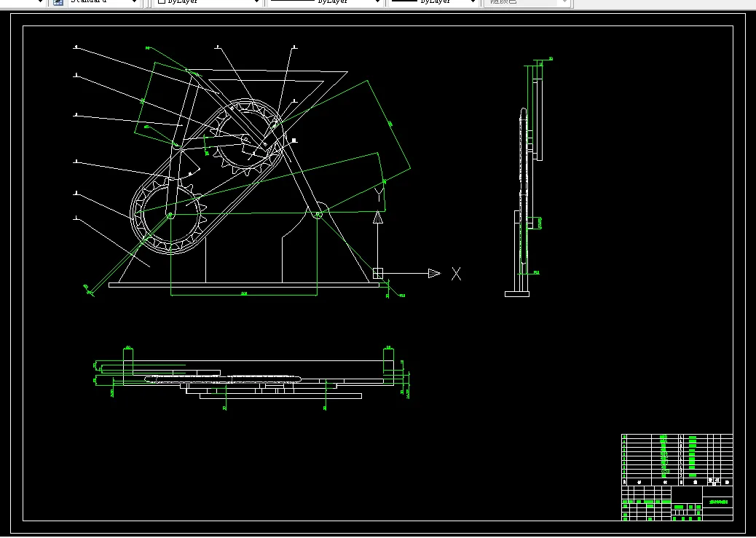Select the side view foot base rectangle
The width and height of the screenshot is (756, 538).
point(517,294)
